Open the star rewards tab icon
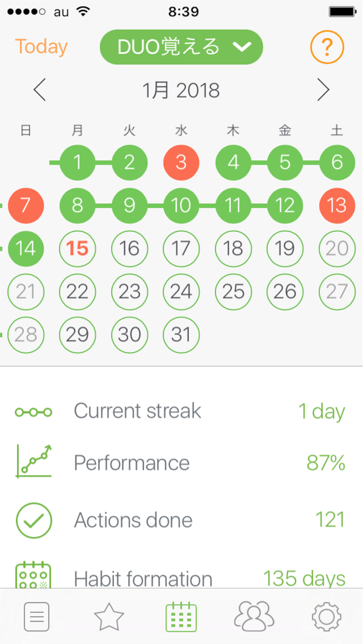Screen dimensions: 363x644 tap(109, 617)
